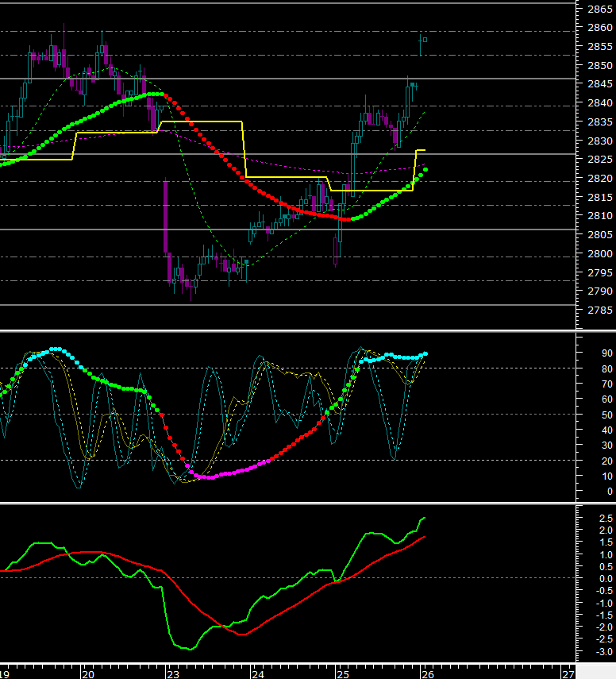Screen dimensions: 616x679
Task: Click the 2785 price label
Action: (x=600, y=310)
